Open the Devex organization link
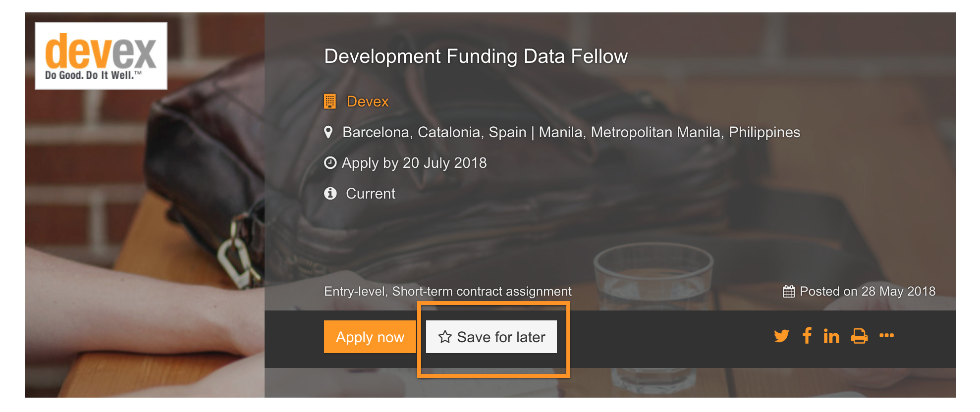This screenshot has height=412, width=980. (x=368, y=102)
